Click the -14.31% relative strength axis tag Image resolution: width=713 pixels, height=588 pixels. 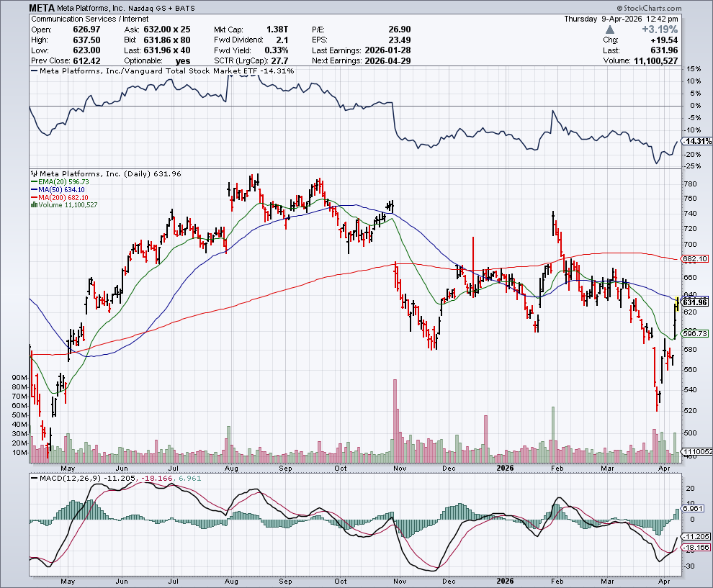694,141
